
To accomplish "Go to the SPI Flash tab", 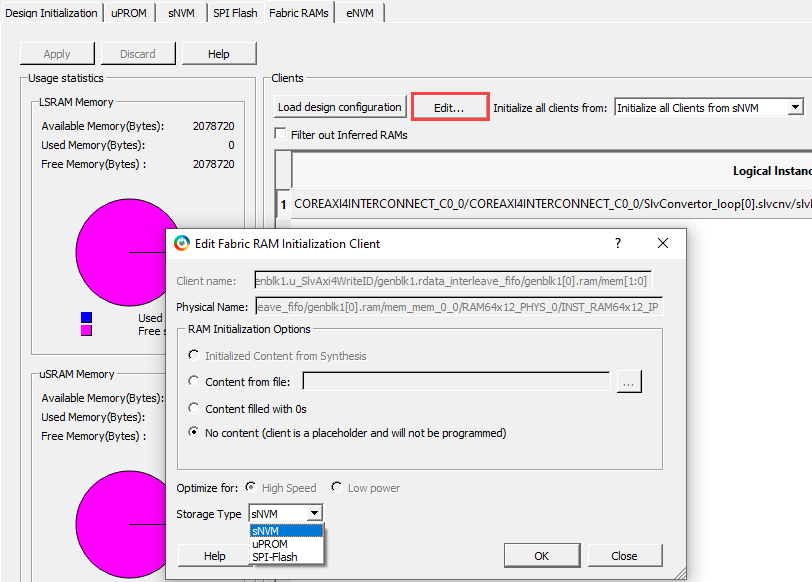I will click(x=234, y=13).
